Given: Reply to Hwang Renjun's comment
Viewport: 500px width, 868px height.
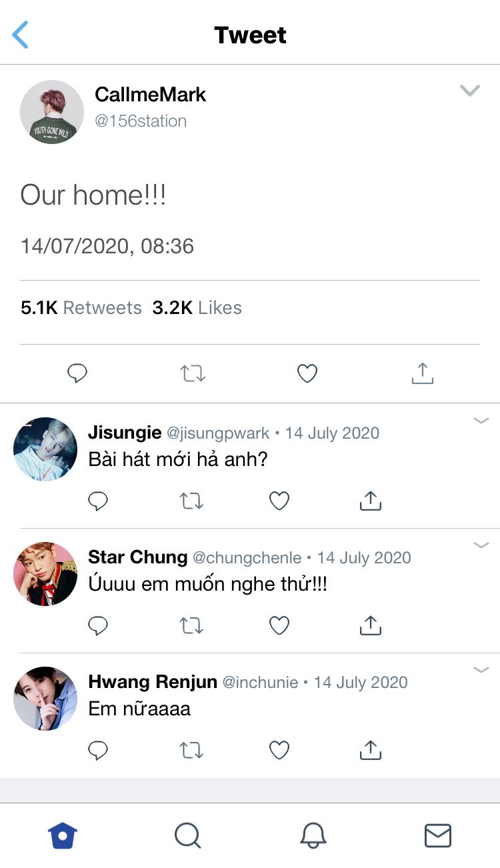Looking at the screenshot, I should [98, 750].
